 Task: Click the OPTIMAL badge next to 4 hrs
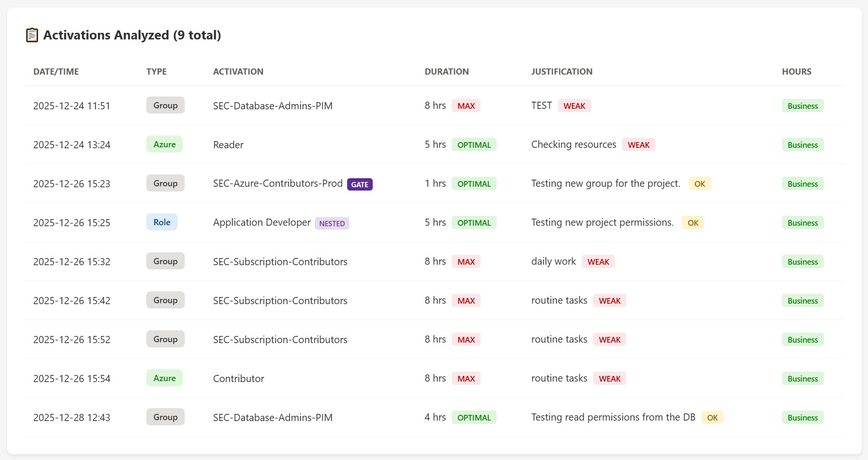click(473, 418)
